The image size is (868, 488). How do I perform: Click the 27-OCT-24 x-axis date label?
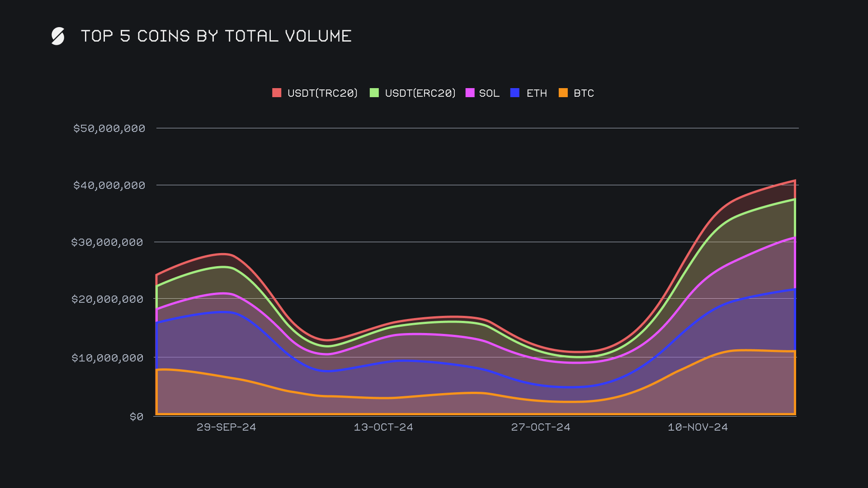pyautogui.click(x=541, y=427)
